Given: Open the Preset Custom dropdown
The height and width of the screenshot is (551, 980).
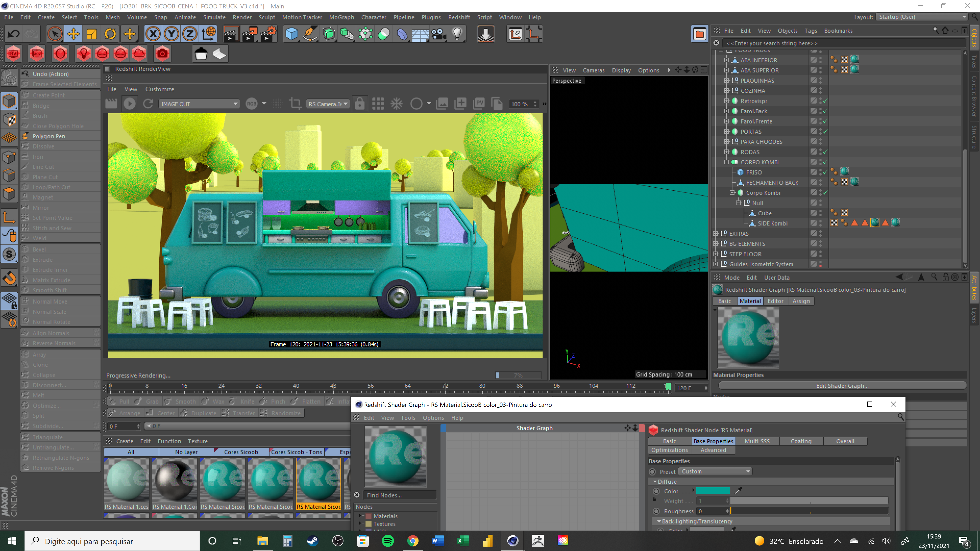Looking at the screenshot, I should [715, 471].
